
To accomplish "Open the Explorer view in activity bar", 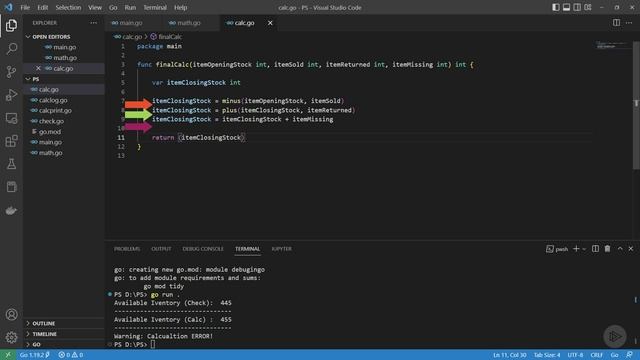I will click(11, 26).
